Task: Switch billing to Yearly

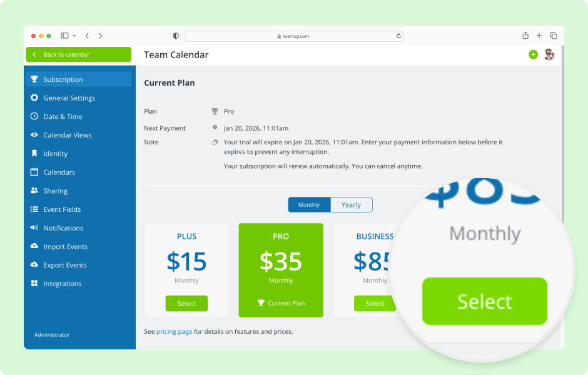Action: (351, 205)
